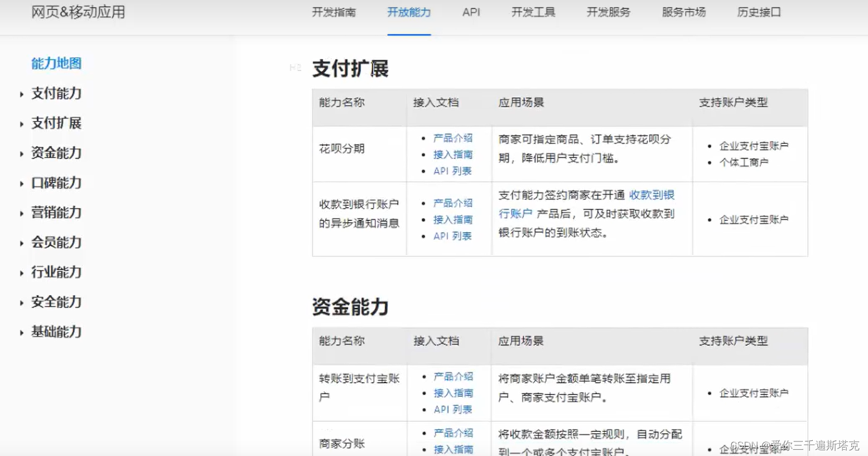The height and width of the screenshot is (456, 868).
Task: Open the 开发指南 tab
Action: pos(334,12)
